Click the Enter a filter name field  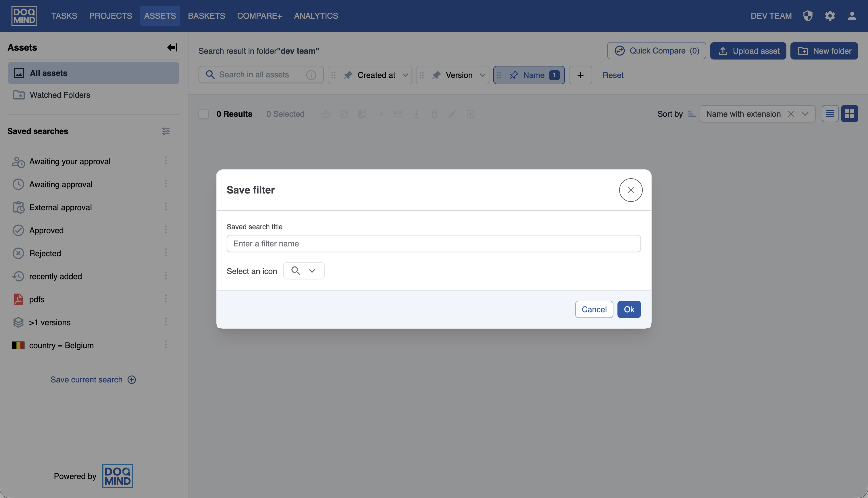pos(434,244)
